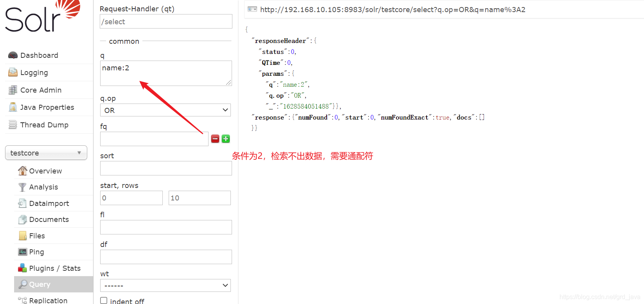
Task: Select Ping in core menu
Action: [x=36, y=252]
